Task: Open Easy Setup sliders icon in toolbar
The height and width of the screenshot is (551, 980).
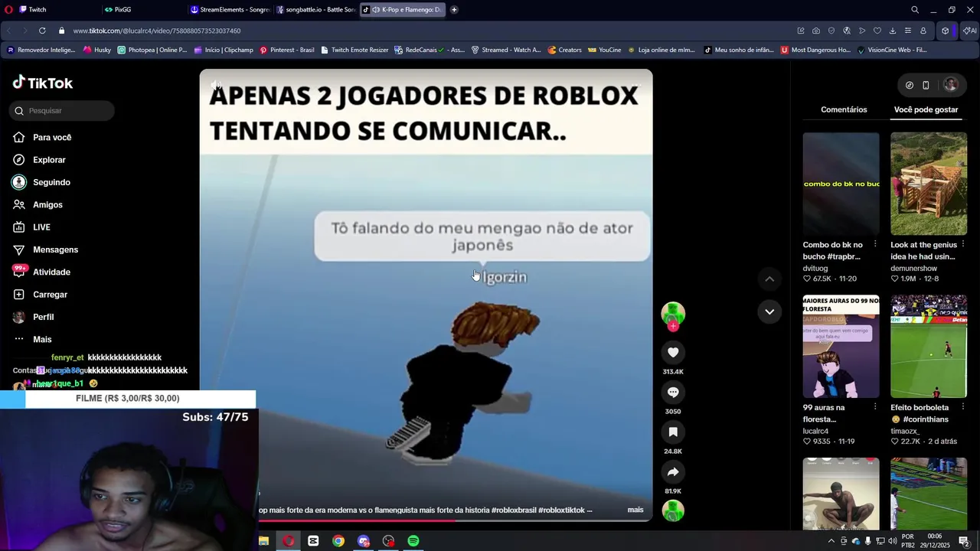Action: pyautogui.click(x=908, y=31)
